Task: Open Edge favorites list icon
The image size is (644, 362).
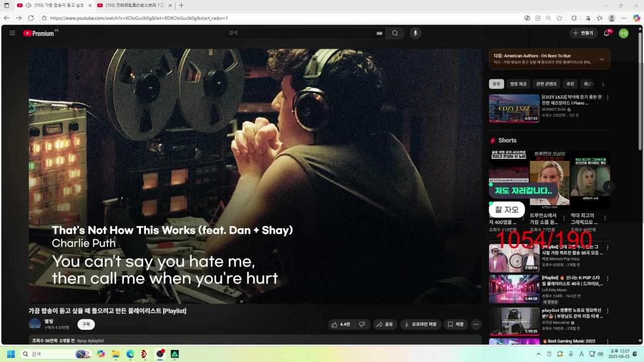Action: [x=599, y=18]
